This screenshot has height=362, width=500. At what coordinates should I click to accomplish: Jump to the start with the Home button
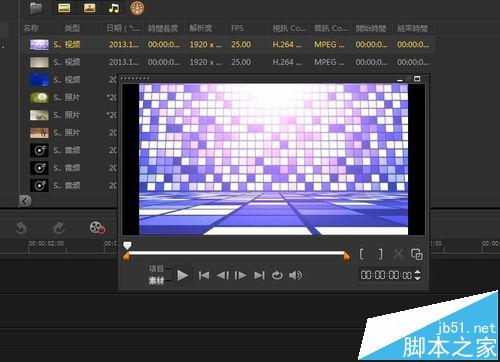pos(204,275)
